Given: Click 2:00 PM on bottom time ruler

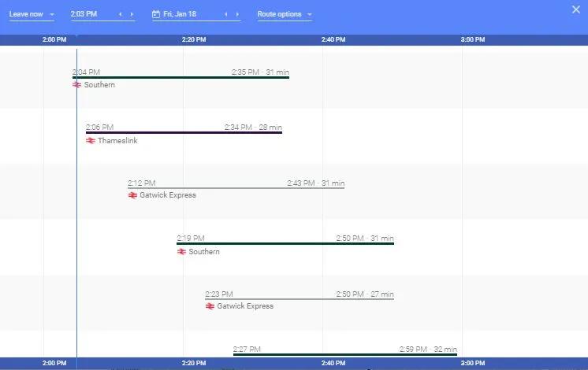Looking at the screenshot, I should pyautogui.click(x=54, y=363).
